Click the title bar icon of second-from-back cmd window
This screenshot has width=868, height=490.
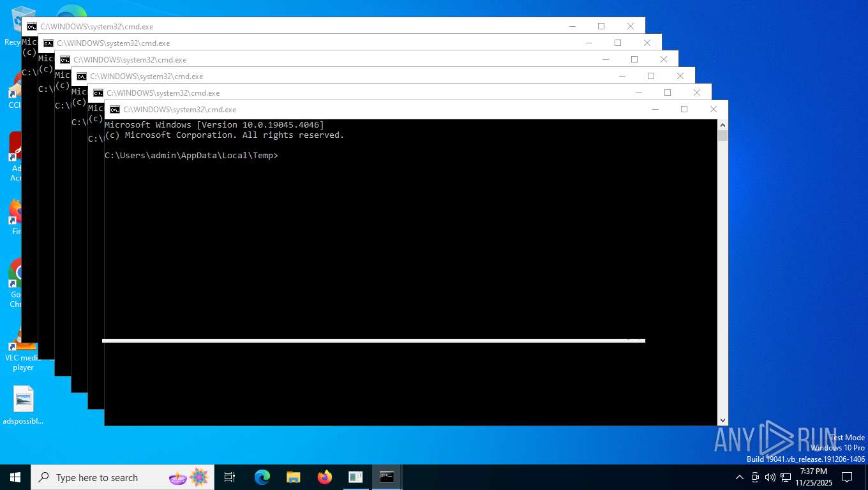pyautogui.click(x=49, y=43)
